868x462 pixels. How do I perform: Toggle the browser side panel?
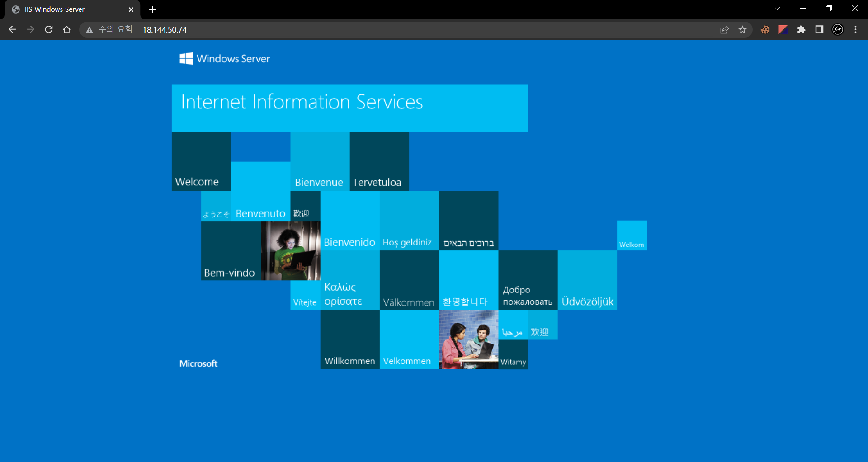coord(819,30)
